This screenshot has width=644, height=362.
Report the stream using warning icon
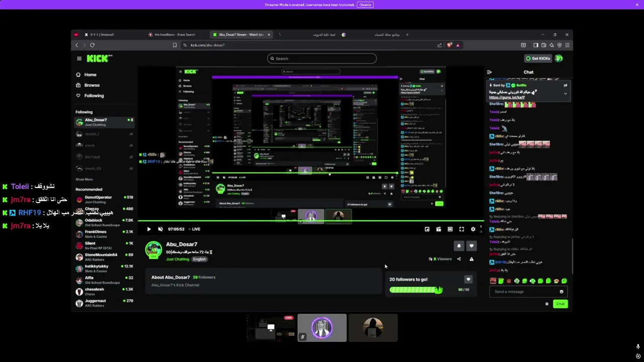click(x=471, y=259)
